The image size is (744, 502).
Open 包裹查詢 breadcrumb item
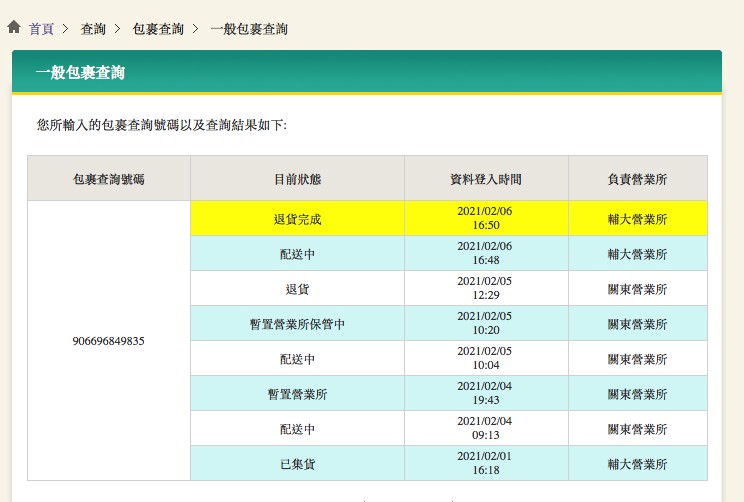158,29
